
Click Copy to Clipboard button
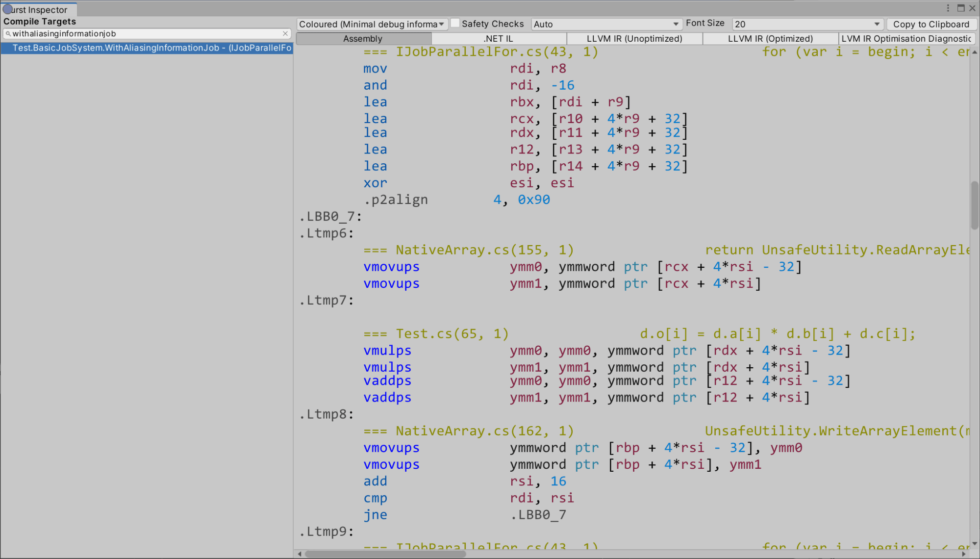[x=931, y=24]
